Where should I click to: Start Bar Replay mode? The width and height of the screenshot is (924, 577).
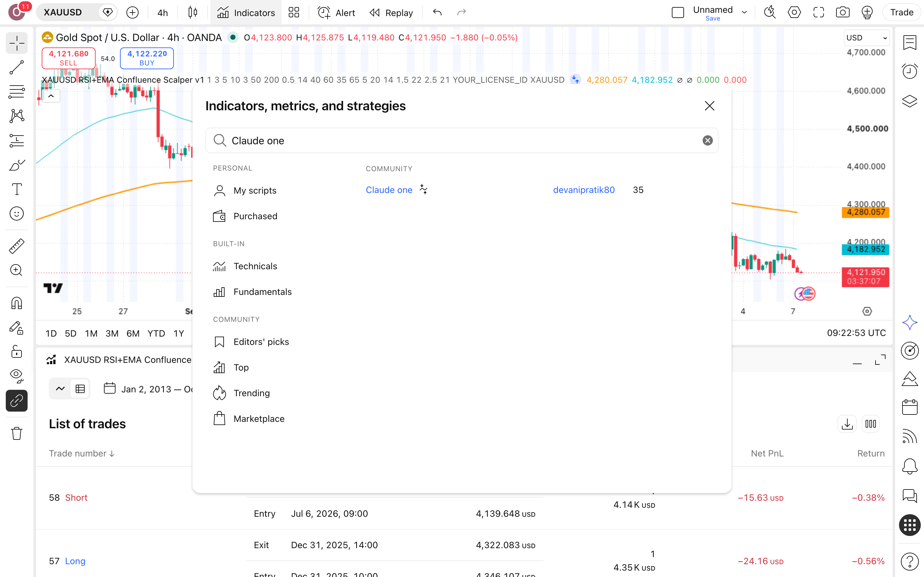tap(391, 13)
